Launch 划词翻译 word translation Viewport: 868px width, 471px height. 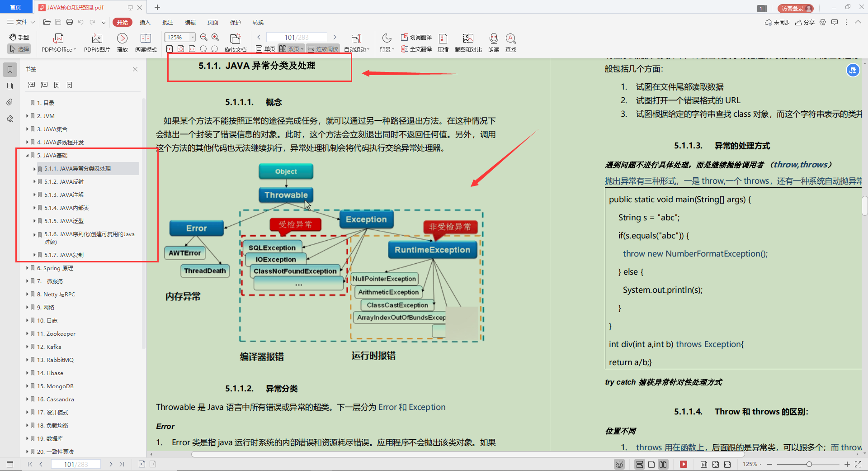[415, 37]
